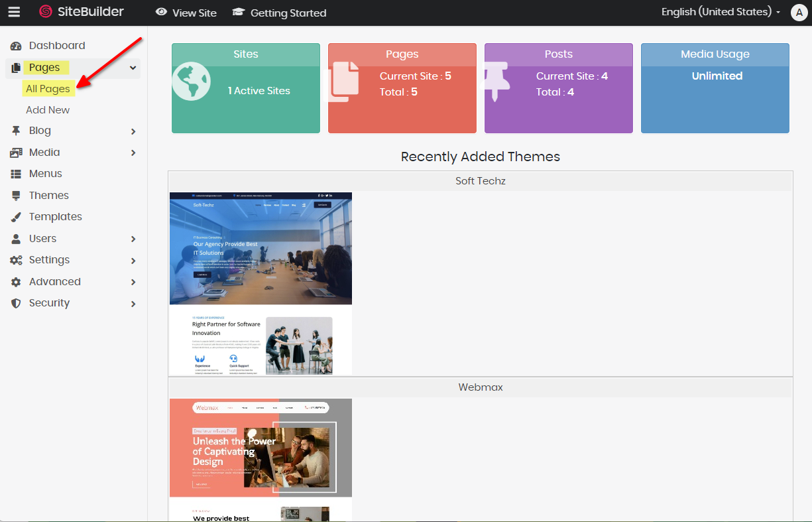The image size is (812, 522).
Task: Open the hamburger menu icon
Action: click(x=14, y=12)
